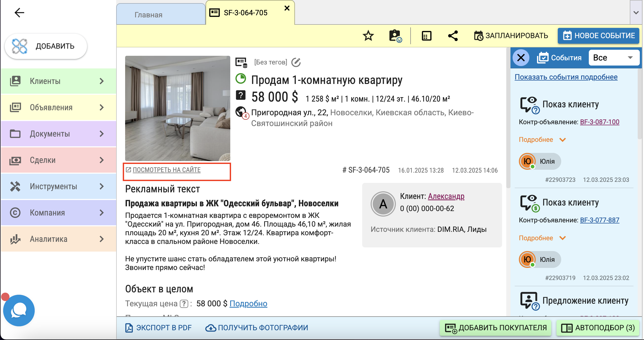Go back with the left arrow icon
Viewport: 644px width, 340px height.
click(19, 12)
